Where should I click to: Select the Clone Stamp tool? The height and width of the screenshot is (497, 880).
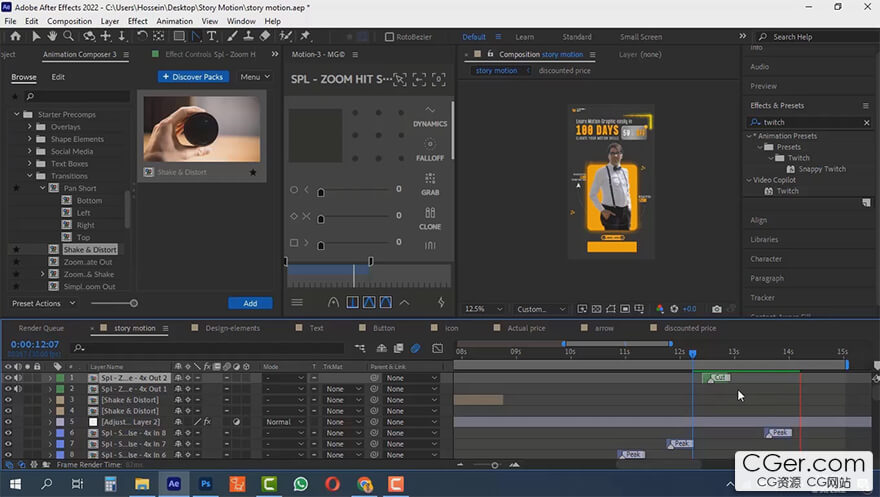[248, 36]
